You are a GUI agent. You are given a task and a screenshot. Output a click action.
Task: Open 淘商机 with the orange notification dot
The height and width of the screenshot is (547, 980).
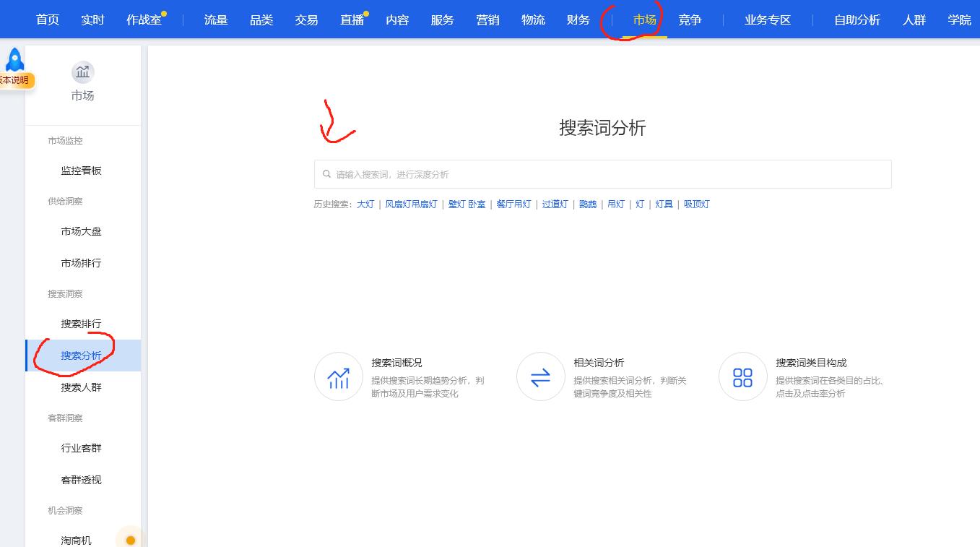coord(76,539)
